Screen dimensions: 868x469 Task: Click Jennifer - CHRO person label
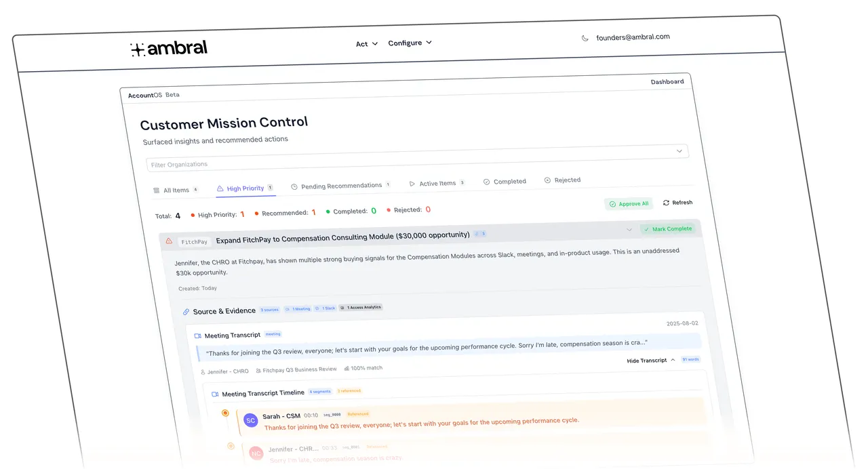click(224, 371)
